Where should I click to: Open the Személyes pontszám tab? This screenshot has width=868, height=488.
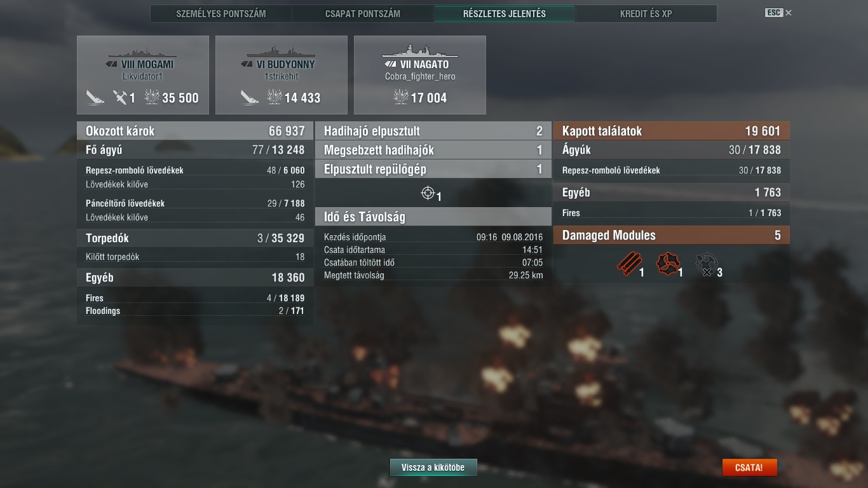point(221,13)
